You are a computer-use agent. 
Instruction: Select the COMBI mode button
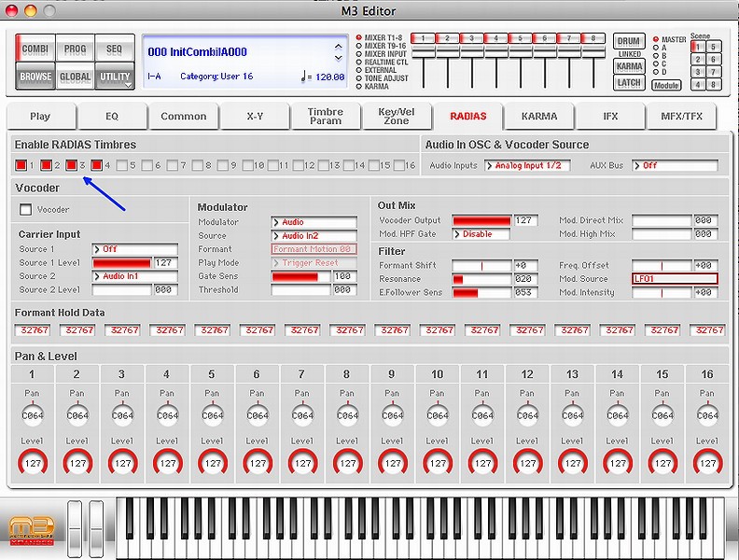coord(35,48)
